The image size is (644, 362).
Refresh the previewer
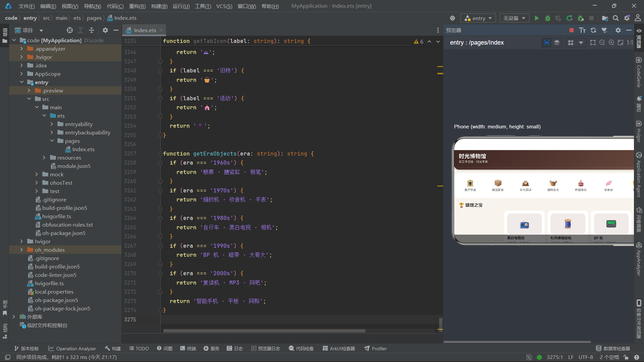[x=593, y=30]
